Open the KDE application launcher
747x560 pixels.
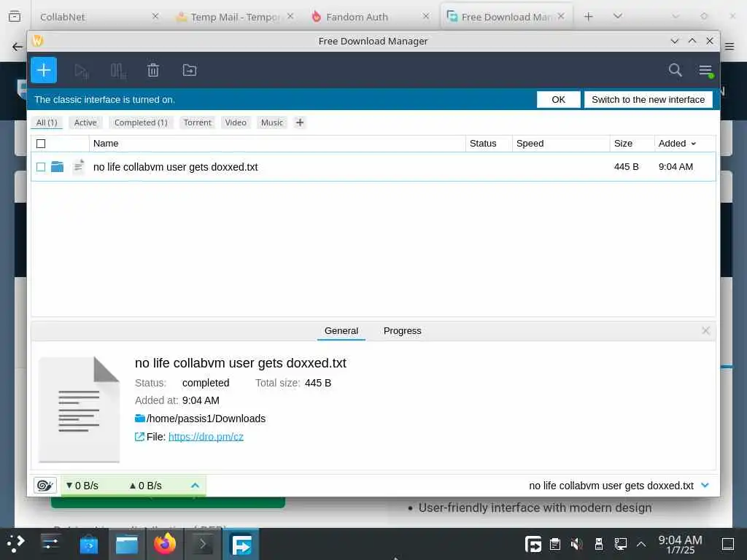coord(16,544)
